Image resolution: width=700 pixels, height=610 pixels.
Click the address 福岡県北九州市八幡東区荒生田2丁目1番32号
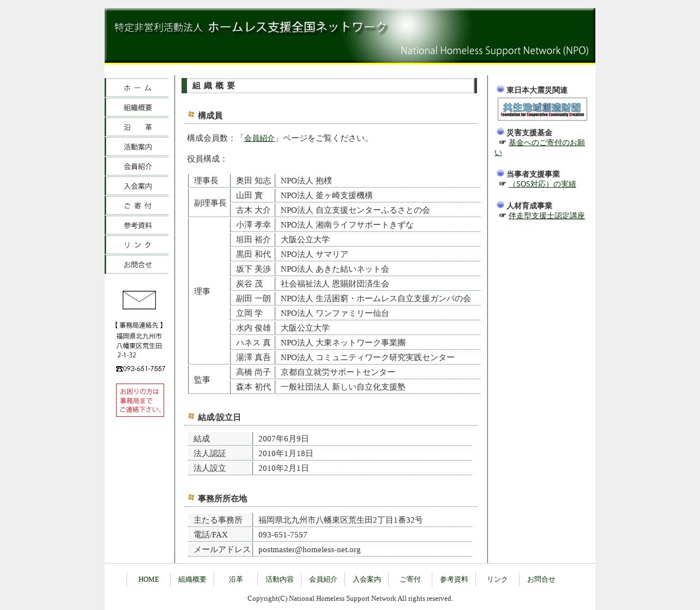341,520
